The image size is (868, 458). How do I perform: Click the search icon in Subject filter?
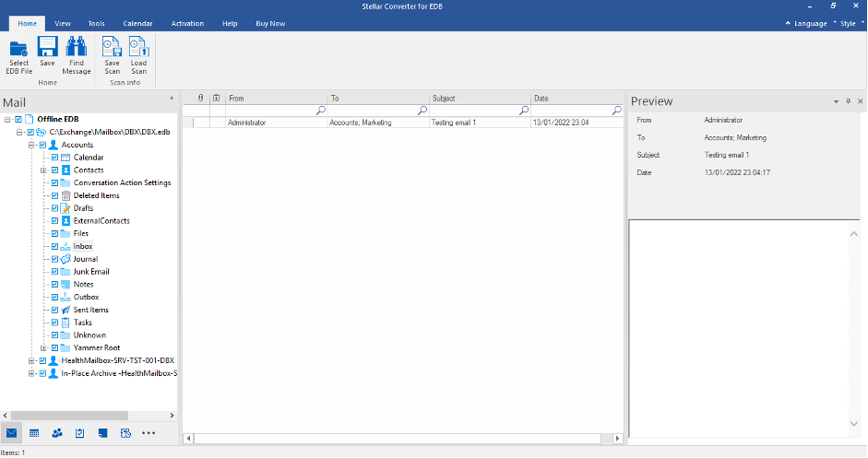pyautogui.click(x=524, y=111)
